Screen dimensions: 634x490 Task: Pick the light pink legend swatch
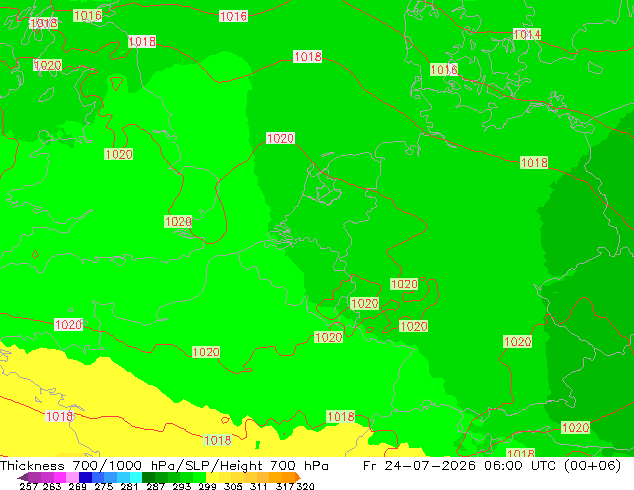click(x=72, y=477)
